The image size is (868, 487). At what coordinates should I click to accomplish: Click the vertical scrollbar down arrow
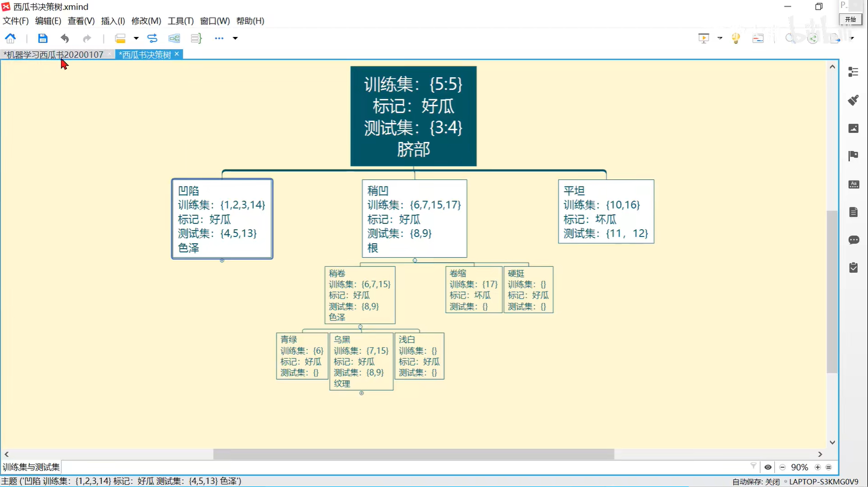click(x=832, y=443)
